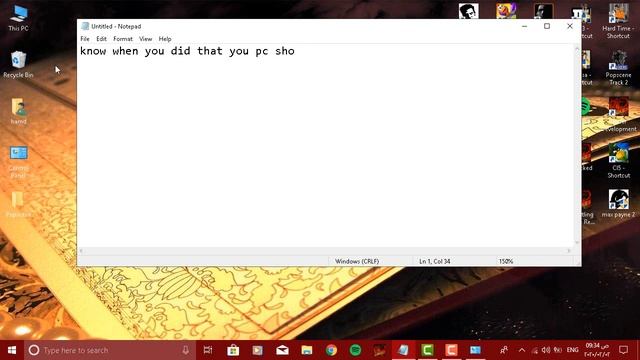Image resolution: width=640 pixels, height=360 pixels.
Task: Open the taskbar clock and date
Action: coord(597,350)
